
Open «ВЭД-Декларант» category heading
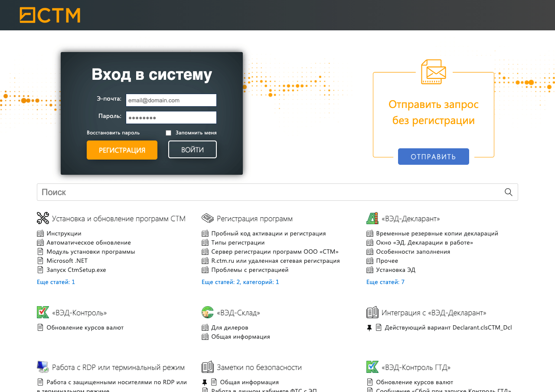(411, 219)
